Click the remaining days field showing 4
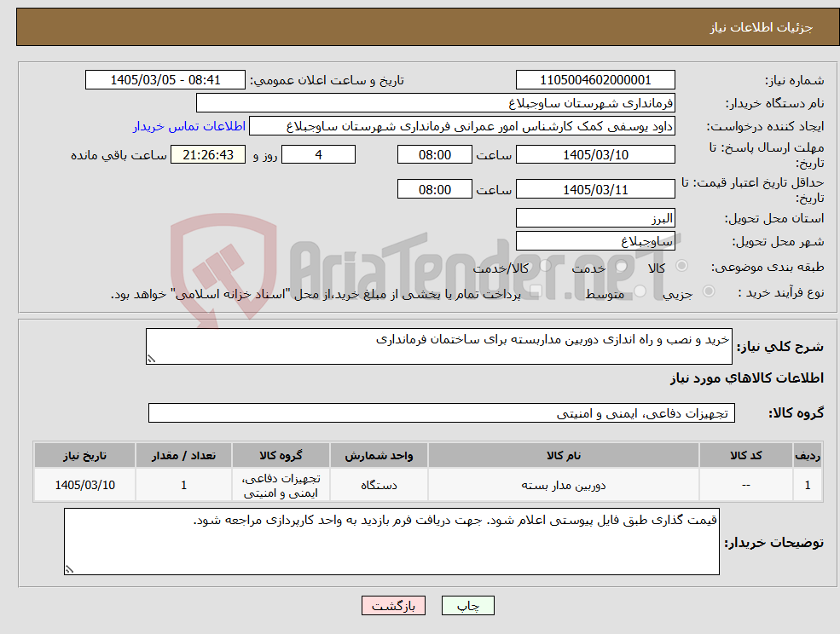The height and width of the screenshot is (634, 840). click(318, 155)
